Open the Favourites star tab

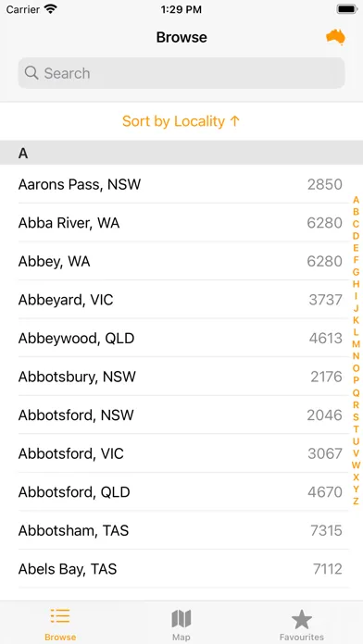302,619
